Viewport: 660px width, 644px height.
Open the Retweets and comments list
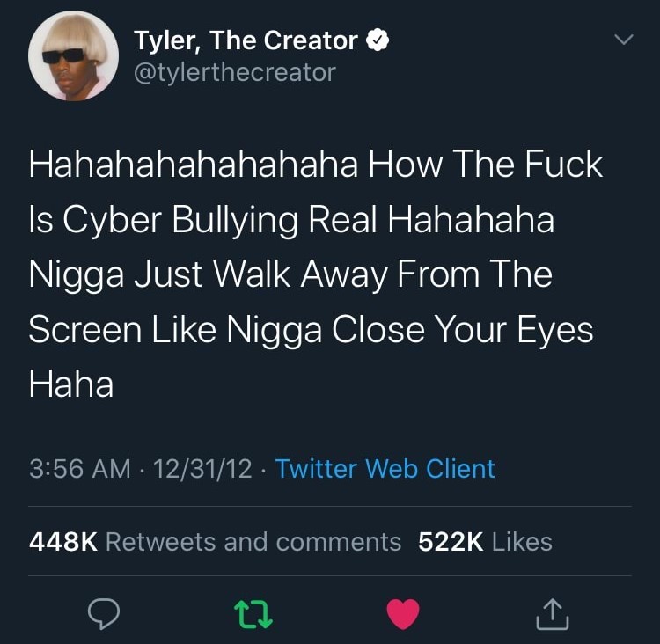[x=253, y=541]
